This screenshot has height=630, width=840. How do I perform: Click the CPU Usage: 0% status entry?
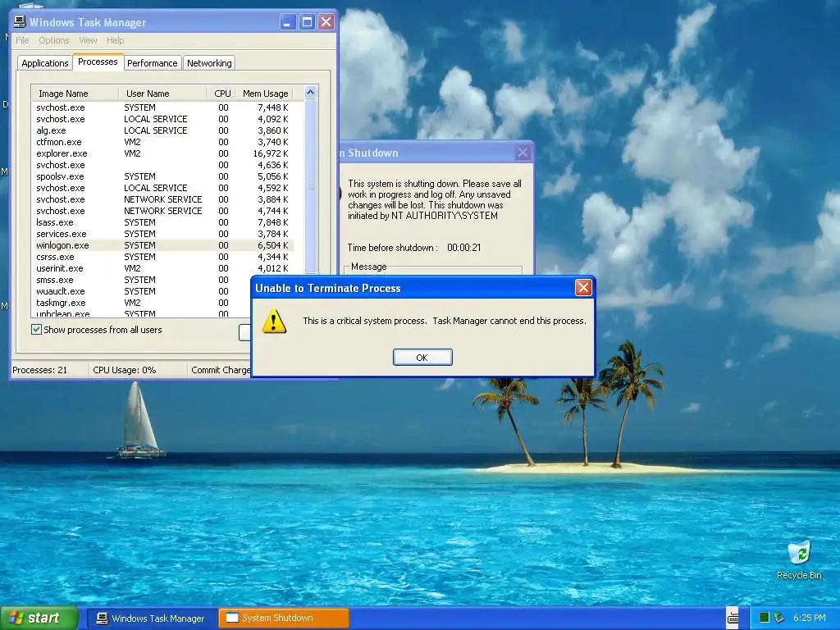[125, 370]
